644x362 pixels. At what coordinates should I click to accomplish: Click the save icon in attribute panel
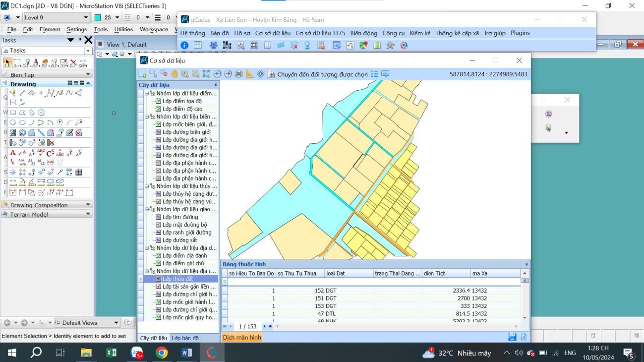coord(512,337)
